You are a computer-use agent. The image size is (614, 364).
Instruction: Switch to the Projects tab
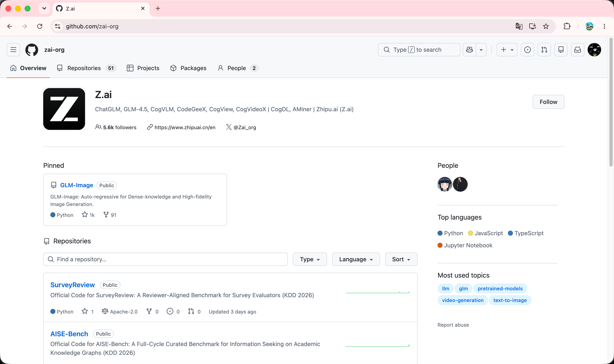(x=143, y=68)
